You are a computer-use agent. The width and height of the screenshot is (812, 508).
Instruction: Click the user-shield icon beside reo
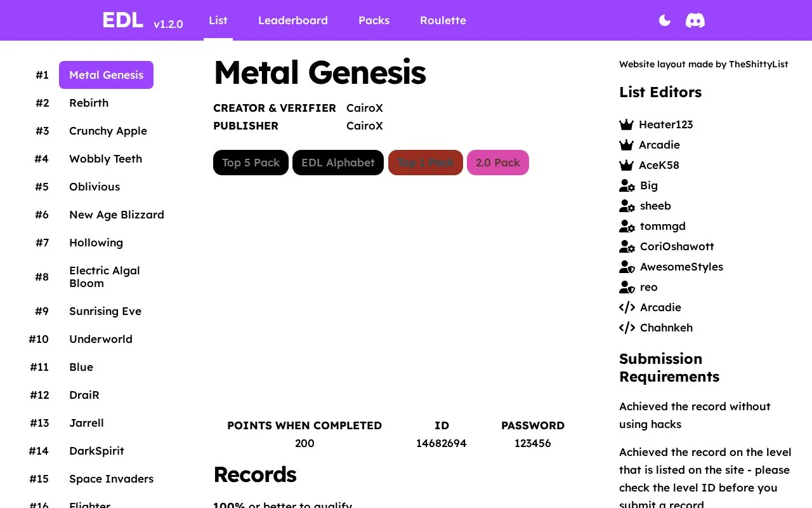(627, 287)
